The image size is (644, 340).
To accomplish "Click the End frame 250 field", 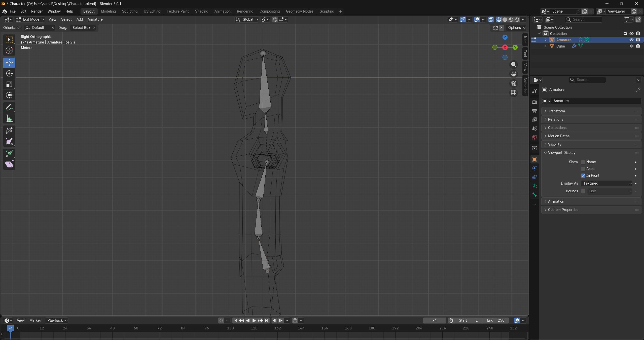I will (496, 320).
